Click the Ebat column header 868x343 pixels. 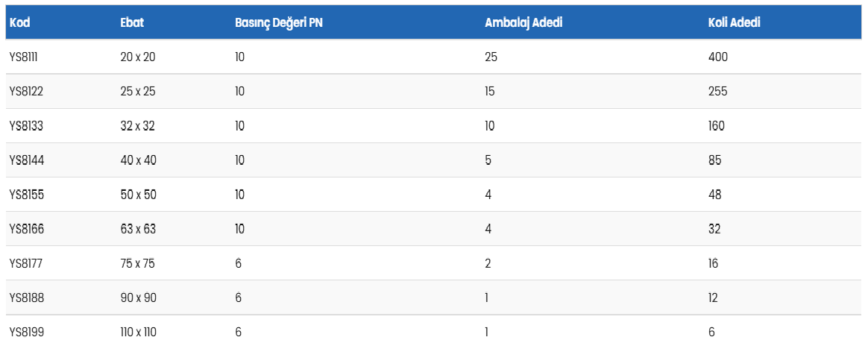(132, 22)
